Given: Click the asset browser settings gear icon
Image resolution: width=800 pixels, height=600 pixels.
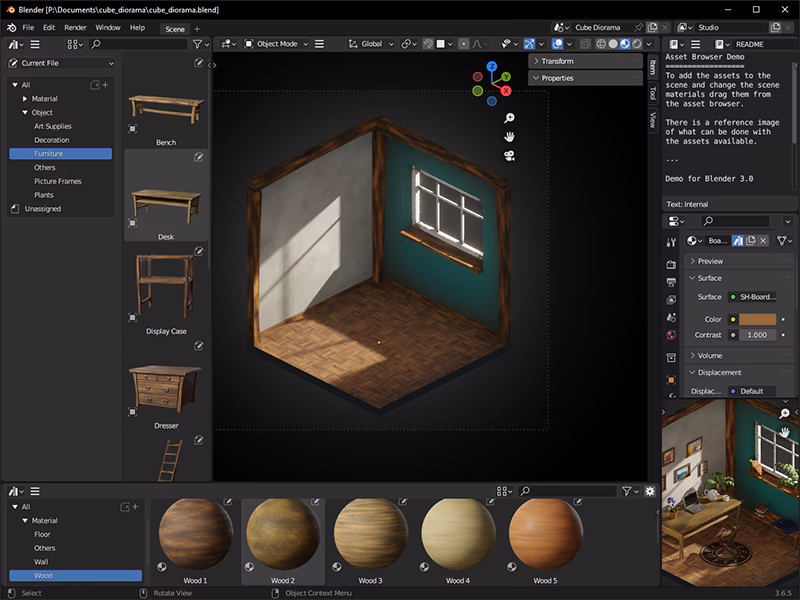Looking at the screenshot, I should 650,490.
